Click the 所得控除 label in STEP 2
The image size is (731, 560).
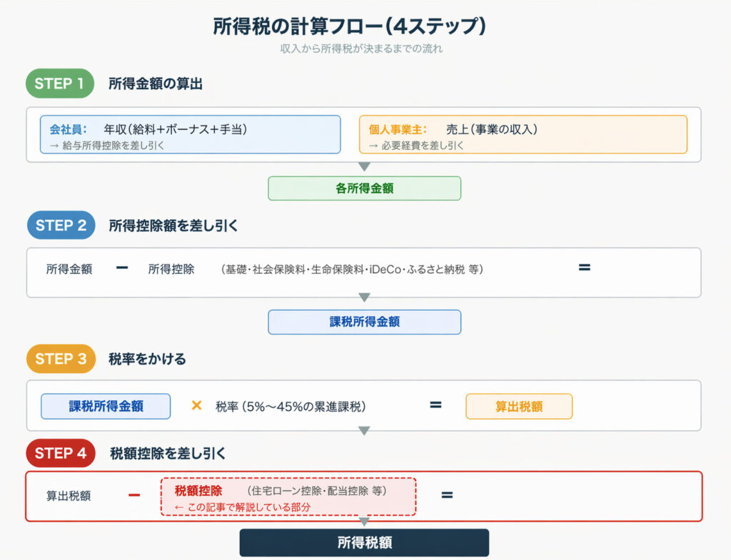(x=171, y=269)
